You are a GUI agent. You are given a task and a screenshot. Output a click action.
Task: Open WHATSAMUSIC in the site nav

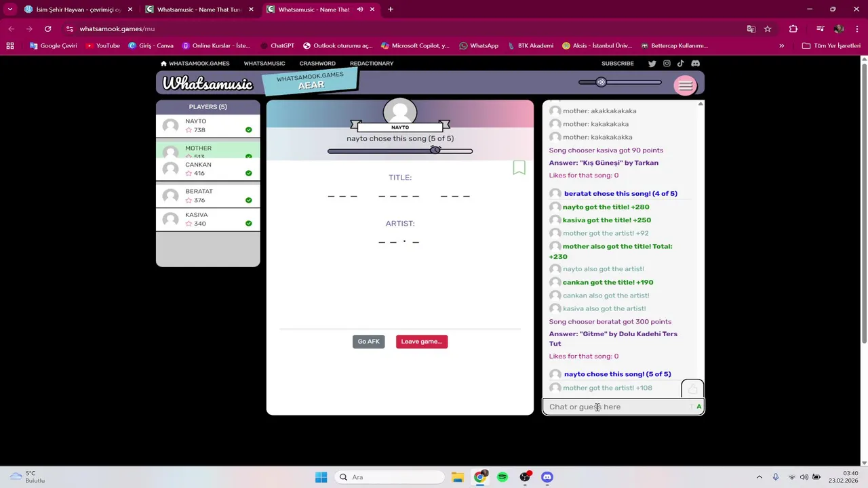coord(264,64)
